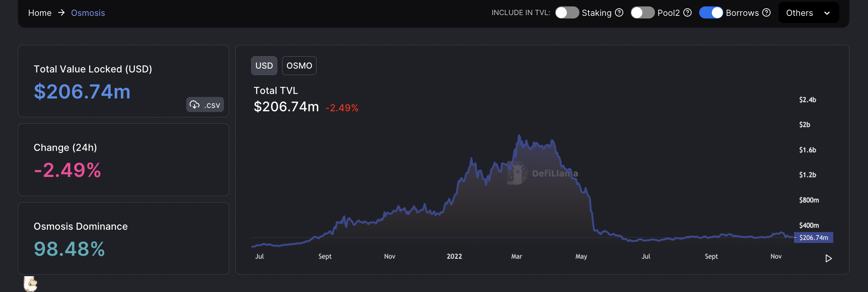Click the 2022 label on chart x-axis
Screen dimensions: 868x292
(454, 257)
